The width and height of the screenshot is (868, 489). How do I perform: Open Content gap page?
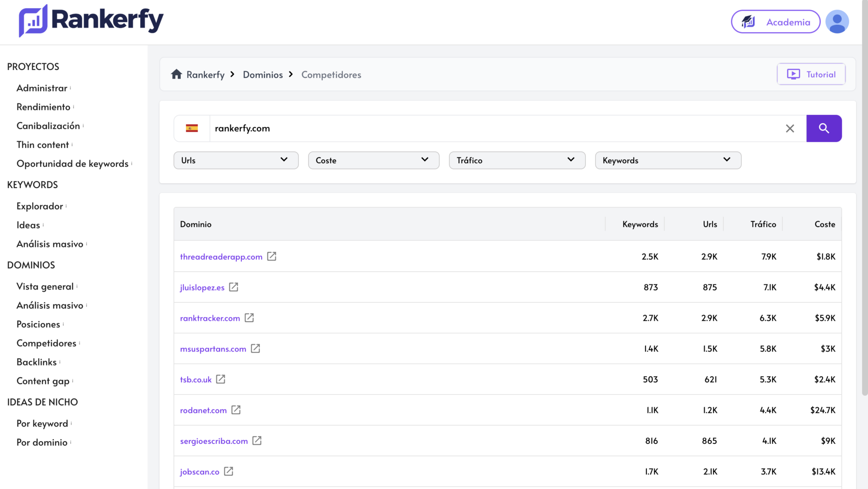pos(43,381)
